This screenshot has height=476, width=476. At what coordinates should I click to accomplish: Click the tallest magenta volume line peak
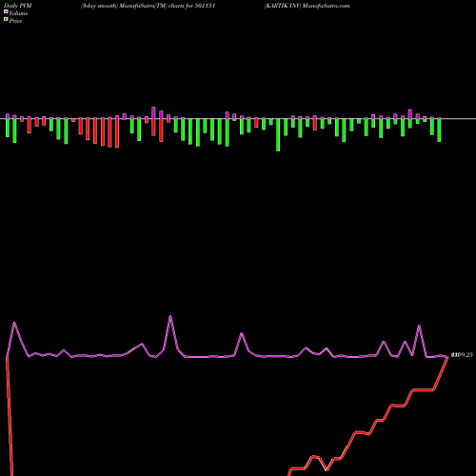tap(170, 316)
